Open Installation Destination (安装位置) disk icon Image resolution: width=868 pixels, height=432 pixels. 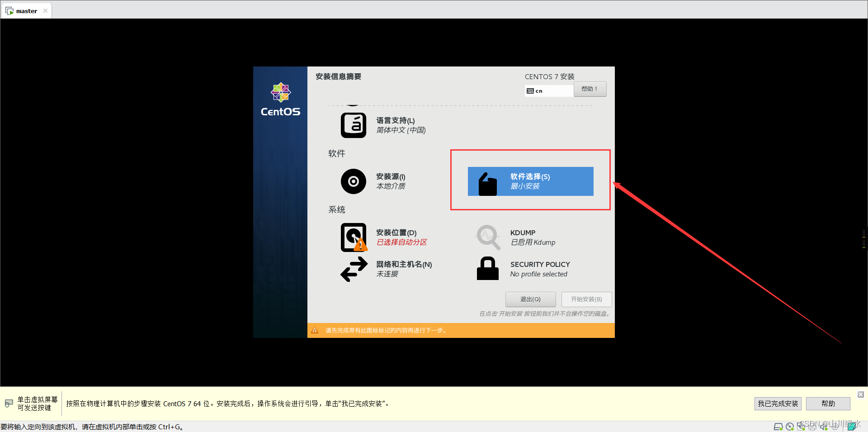point(354,237)
